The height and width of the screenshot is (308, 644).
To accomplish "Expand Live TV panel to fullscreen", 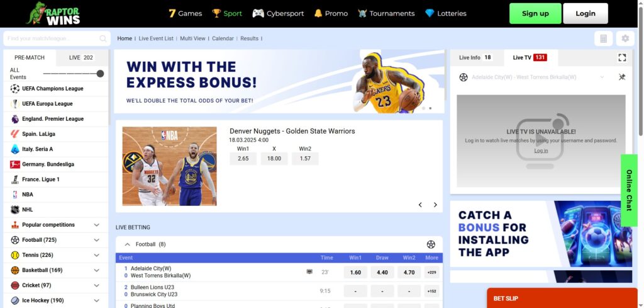I will tap(622, 57).
